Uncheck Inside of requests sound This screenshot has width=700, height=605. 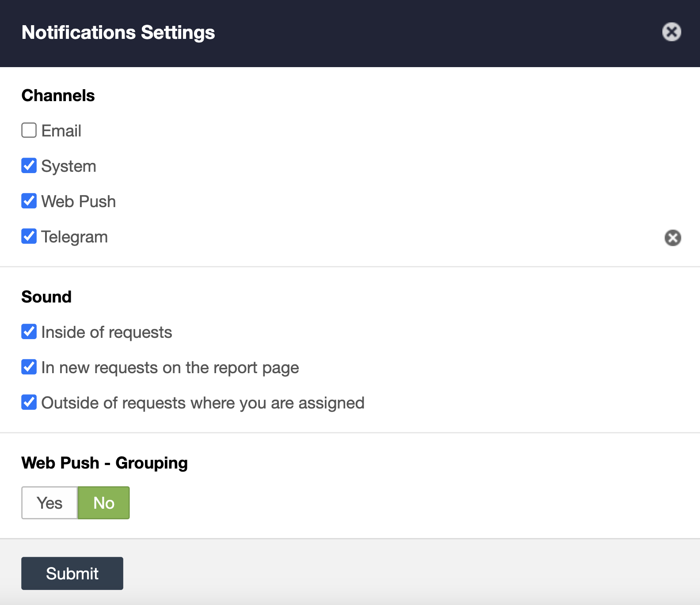pos(29,332)
